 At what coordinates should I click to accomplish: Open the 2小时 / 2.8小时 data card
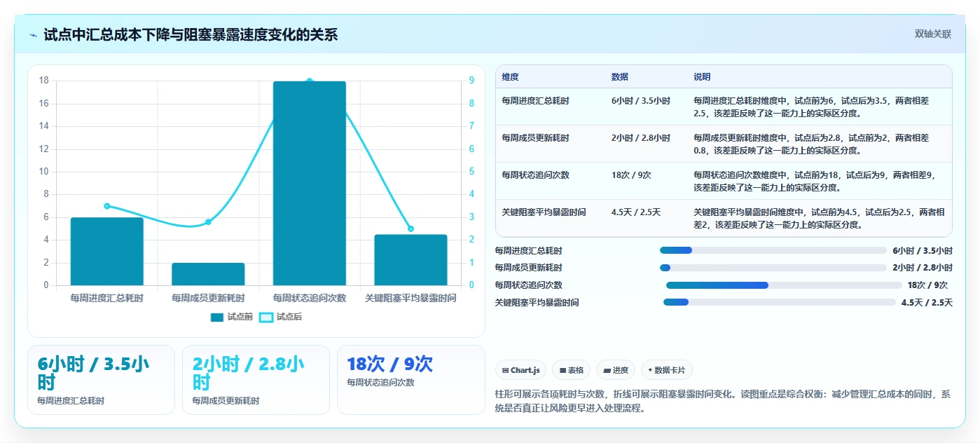(256, 380)
